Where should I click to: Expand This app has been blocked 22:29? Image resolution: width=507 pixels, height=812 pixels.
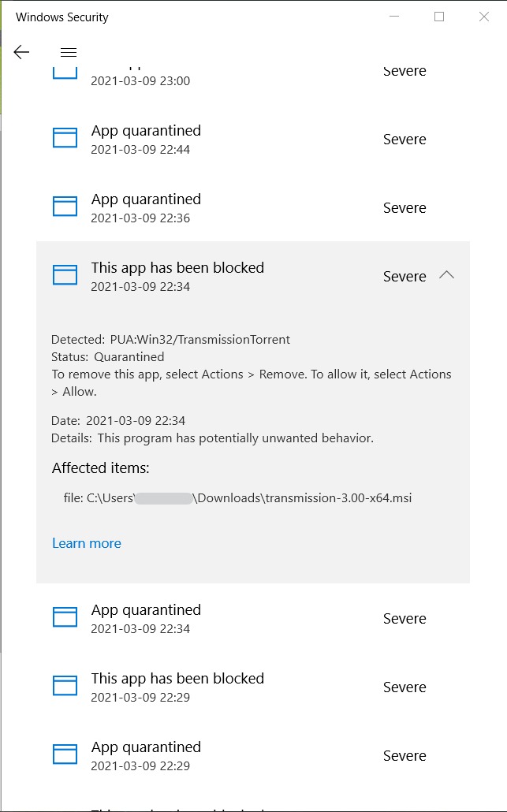253,686
